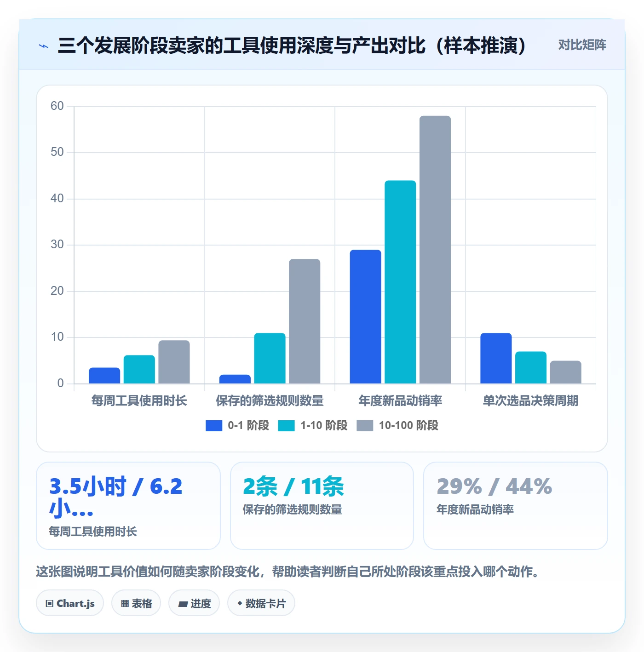The height and width of the screenshot is (652, 644).
Task: Click the 1-10 阶段 bar for 单次选品决策周期
Action: (531, 367)
